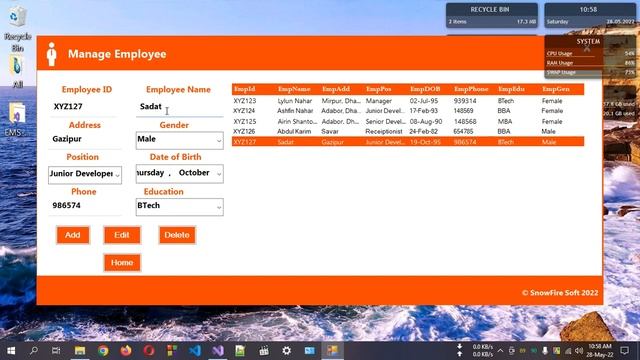Screen dimensions: 640x360
Task: Focus the Employee Name field with Sadat
Action: pos(180,107)
